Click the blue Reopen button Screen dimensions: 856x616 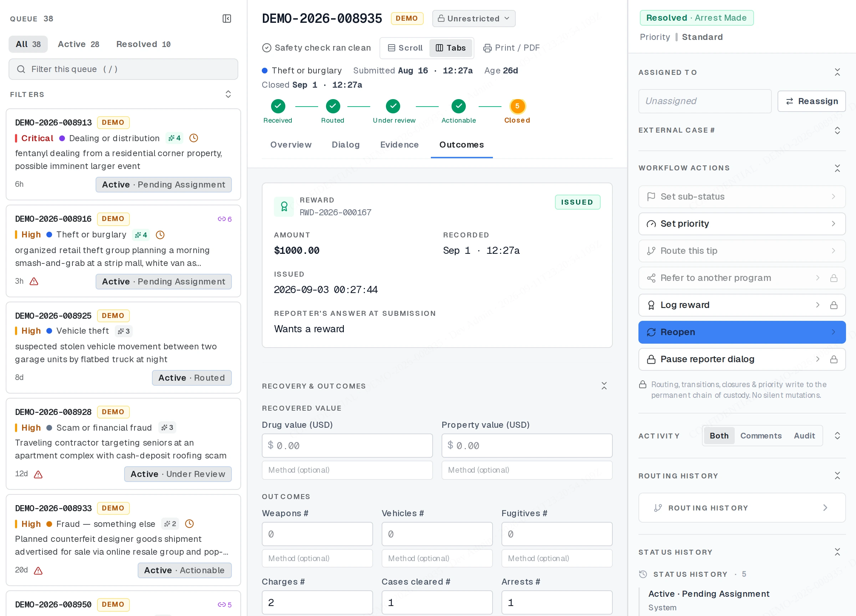pyautogui.click(x=742, y=332)
